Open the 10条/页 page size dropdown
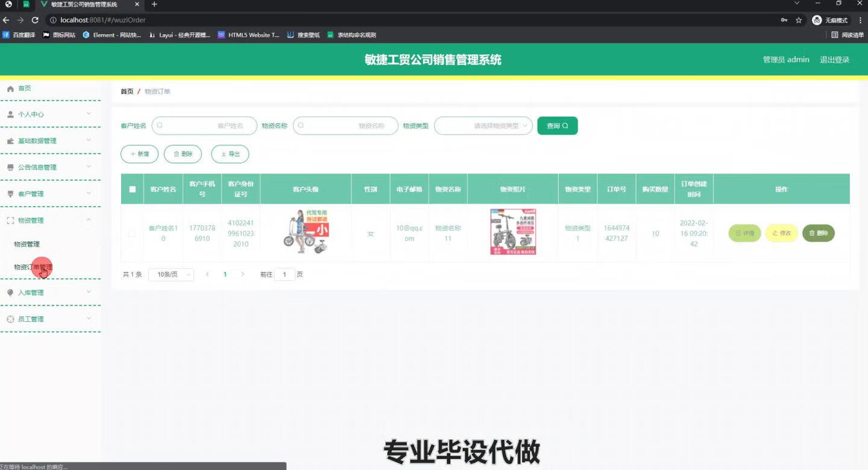The height and width of the screenshot is (470, 868). pos(171,274)
